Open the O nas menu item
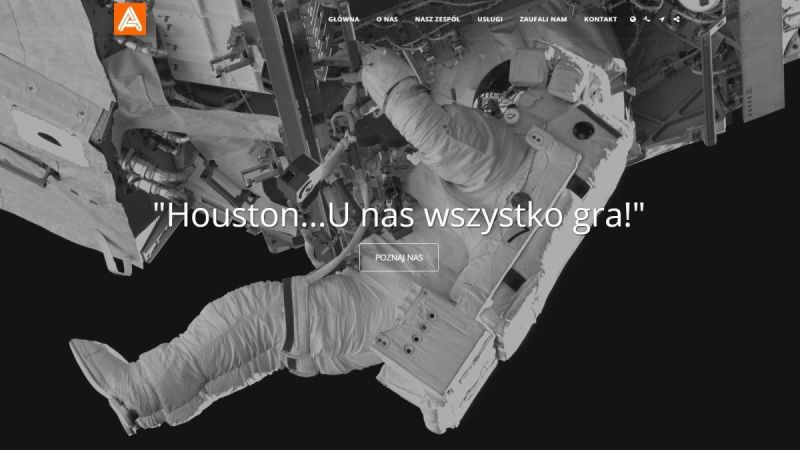Image resolution: width=800 pixels, height=450 pixels. (x=387, y=19)
